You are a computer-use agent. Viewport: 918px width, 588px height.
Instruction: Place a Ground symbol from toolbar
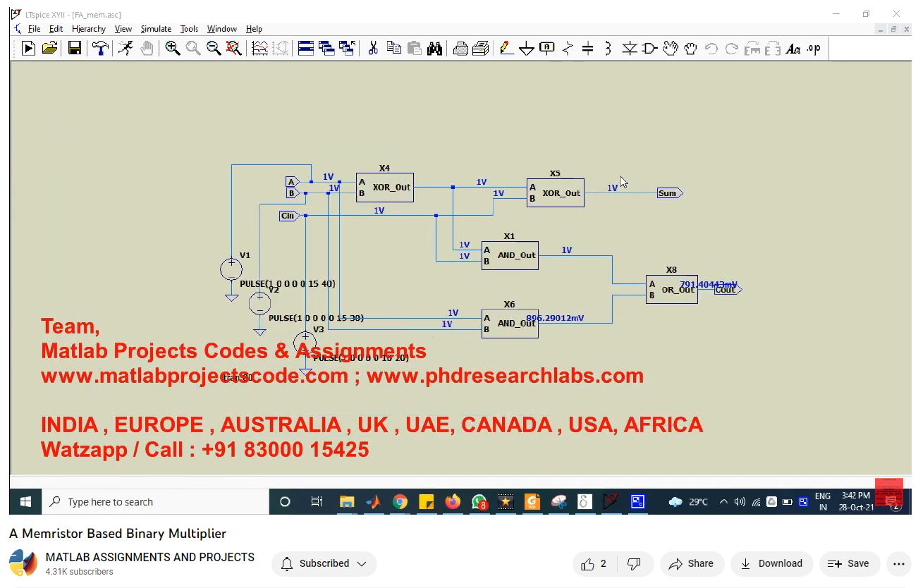tap(526, 49)
